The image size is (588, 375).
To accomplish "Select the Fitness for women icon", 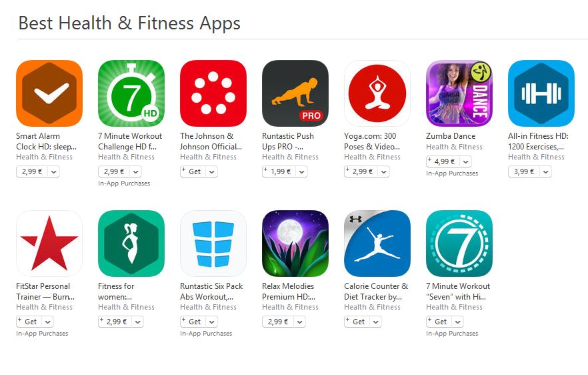I will (131, 244).
